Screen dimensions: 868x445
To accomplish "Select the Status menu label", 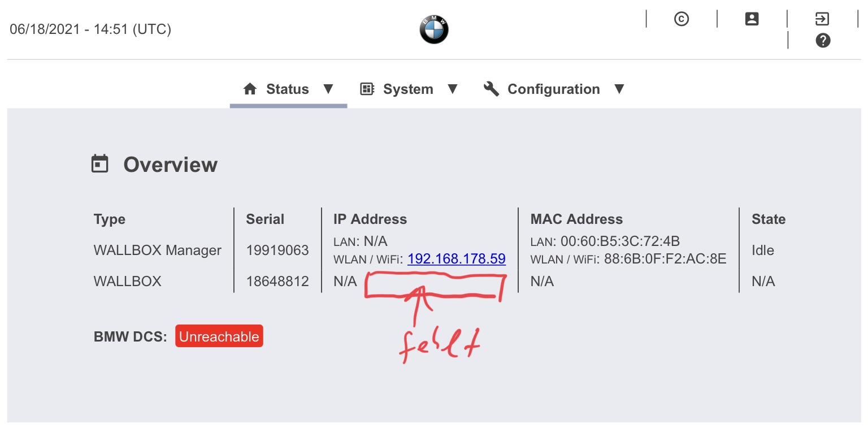I will click(288, 89).
